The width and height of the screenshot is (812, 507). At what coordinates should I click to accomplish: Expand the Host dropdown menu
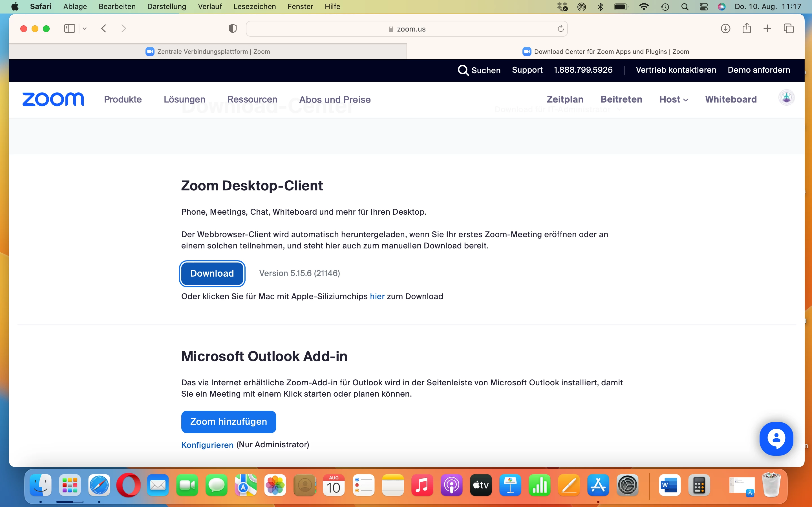673,99
